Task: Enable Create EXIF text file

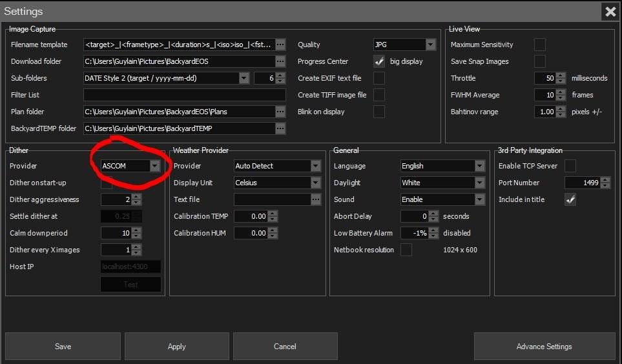Action: pos(379,77)
